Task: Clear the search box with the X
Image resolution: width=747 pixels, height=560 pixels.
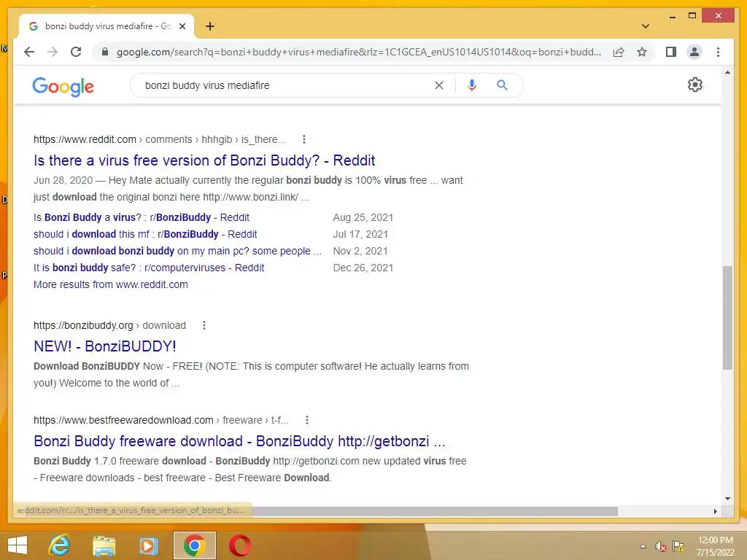Action: tap(438, 85)
